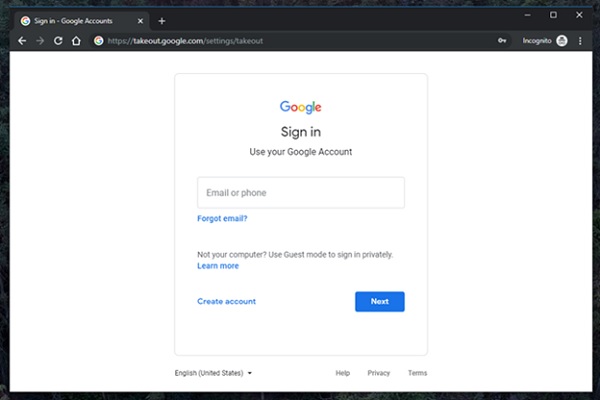Viewport: 600px width, 400px height.
Task: Go back using the browser back arrow
Action: (22, 41)
